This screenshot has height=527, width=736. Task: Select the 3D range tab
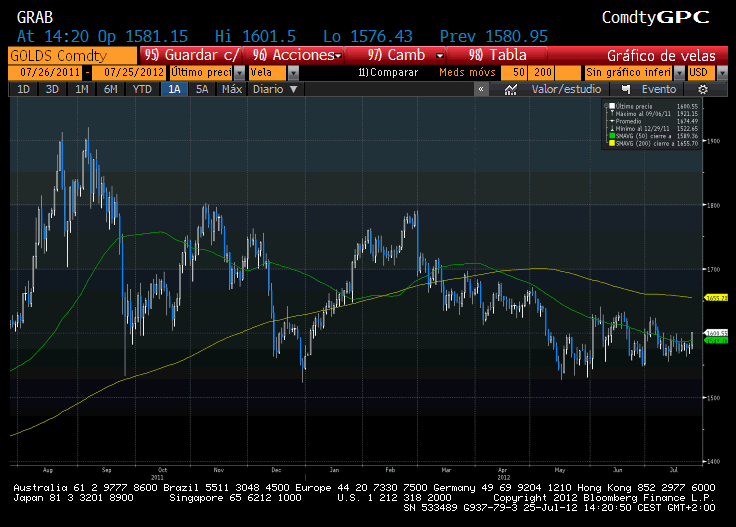[x=52, y=89]
